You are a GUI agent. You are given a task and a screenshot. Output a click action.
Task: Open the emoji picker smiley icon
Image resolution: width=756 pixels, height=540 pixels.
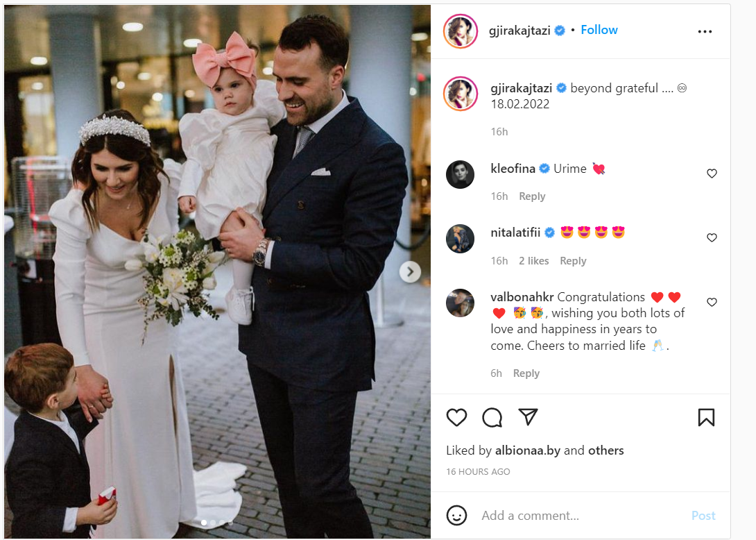[x=456, y=516]
